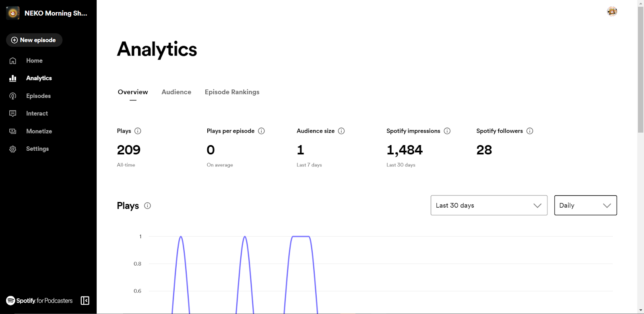
Task: Click the Spotify for Podcasters logo
Action: click(x=39, y=301)
